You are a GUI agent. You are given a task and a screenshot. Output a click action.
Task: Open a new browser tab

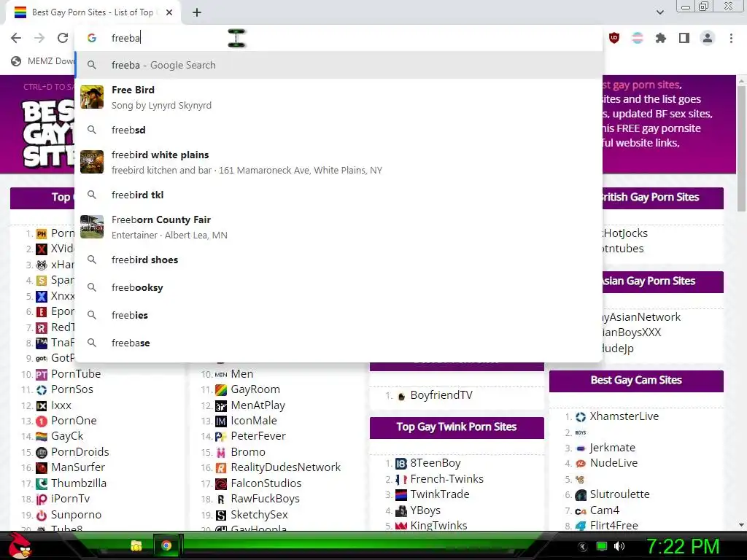point(197,12)
